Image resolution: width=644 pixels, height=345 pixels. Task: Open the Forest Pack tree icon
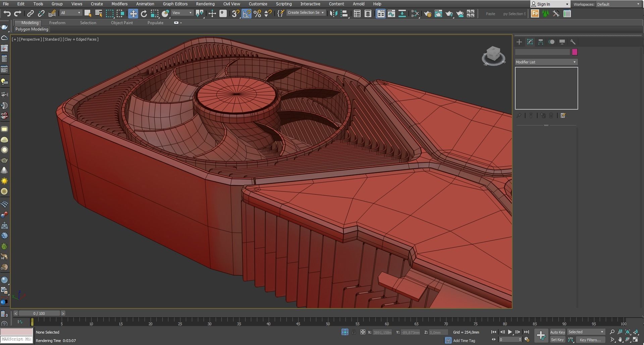[x=546, y=13]
